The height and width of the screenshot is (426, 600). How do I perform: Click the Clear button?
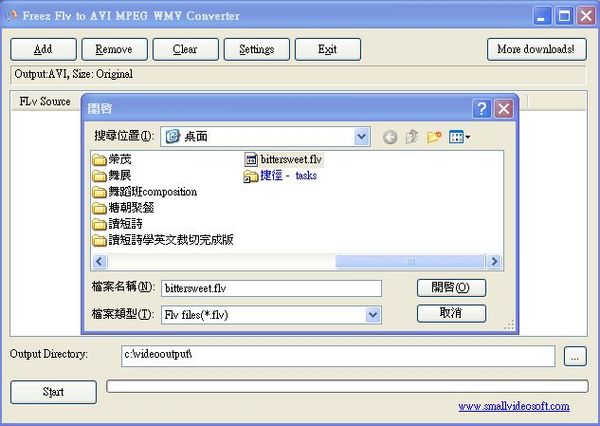click(186, 49)
